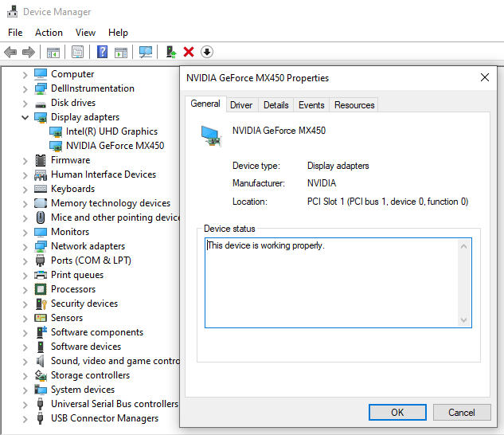This screenshot has height=435, width=504.
Task: Click the Help toolbar icon
Action: [x=102, y=52]
